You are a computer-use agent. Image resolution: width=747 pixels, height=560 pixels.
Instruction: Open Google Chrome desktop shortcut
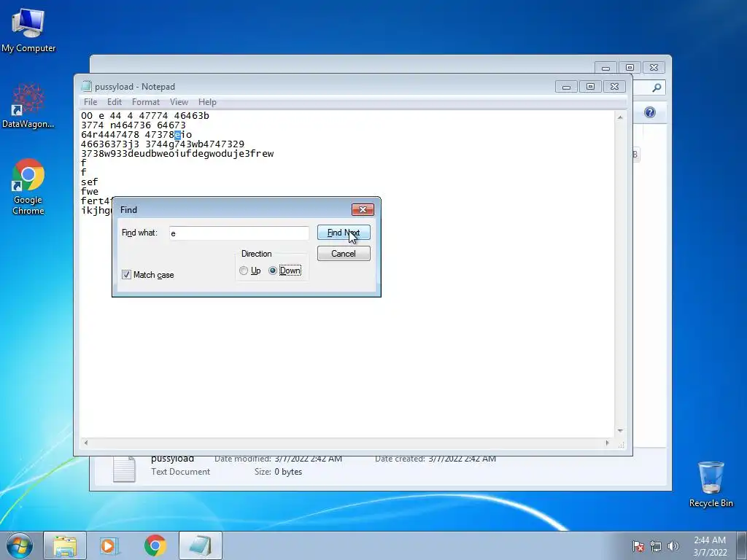(x=28, y=187)
